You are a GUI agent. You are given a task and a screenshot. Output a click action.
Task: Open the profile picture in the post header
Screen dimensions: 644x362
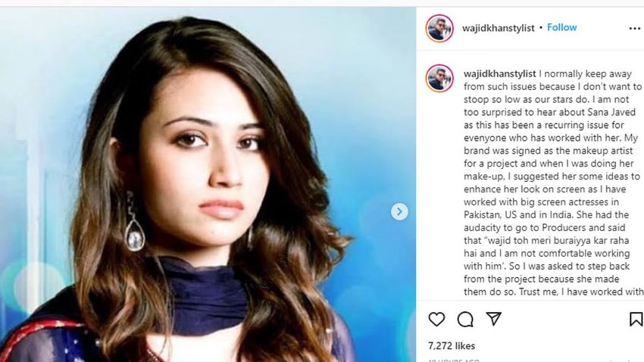(439, 28)
